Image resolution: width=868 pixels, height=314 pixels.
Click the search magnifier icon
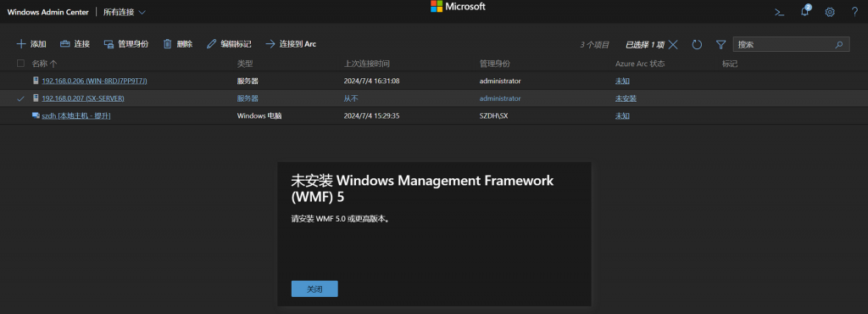click(839, 45)
